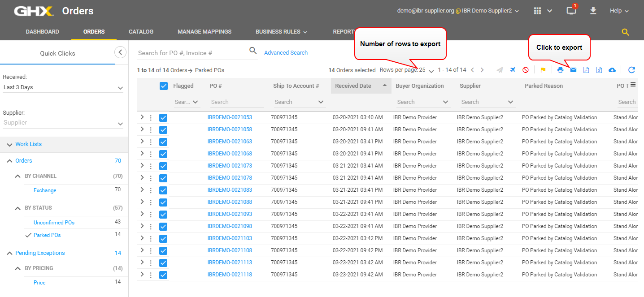The image size is (644, 297).
Task: Collapse the Work Lists section
Action: click(10, 144)
